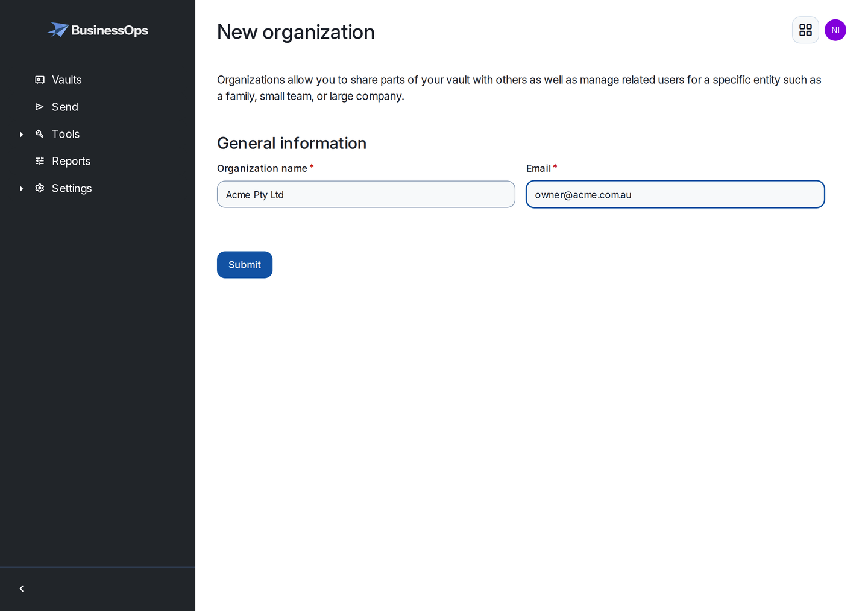Navigate to Reports
The height and width of the screenshot is (611, 868).
(71, 161)
